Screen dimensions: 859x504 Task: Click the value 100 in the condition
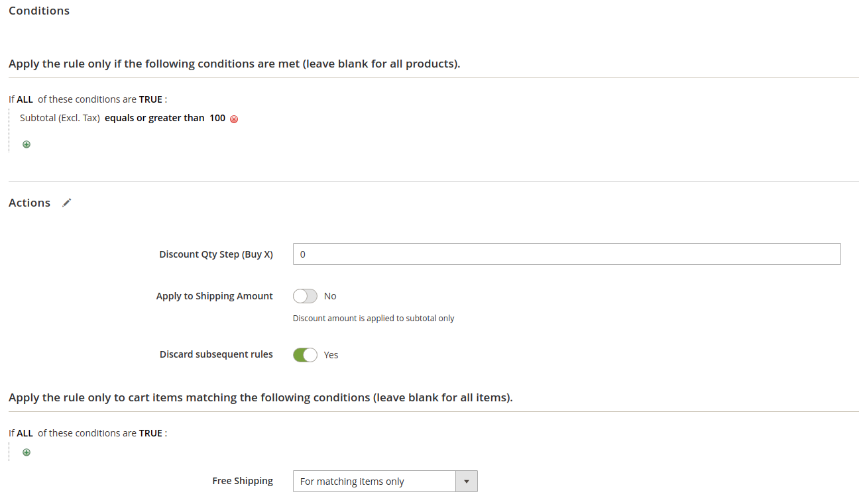point(217,118)
